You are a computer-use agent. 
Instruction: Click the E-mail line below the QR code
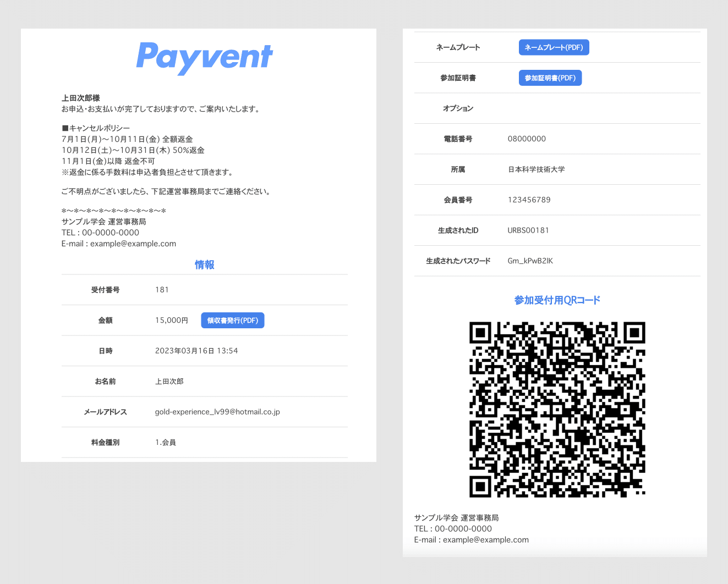tap(472, 540)
